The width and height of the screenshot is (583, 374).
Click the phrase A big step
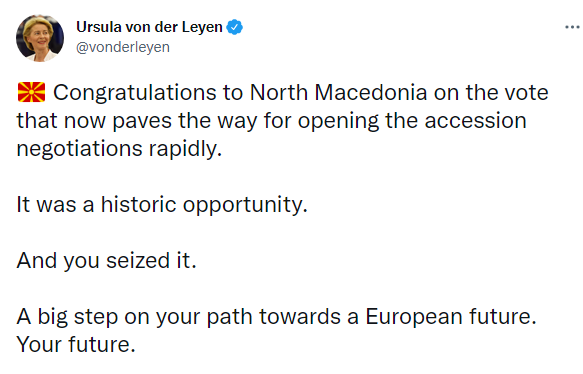tap(67, 317)
